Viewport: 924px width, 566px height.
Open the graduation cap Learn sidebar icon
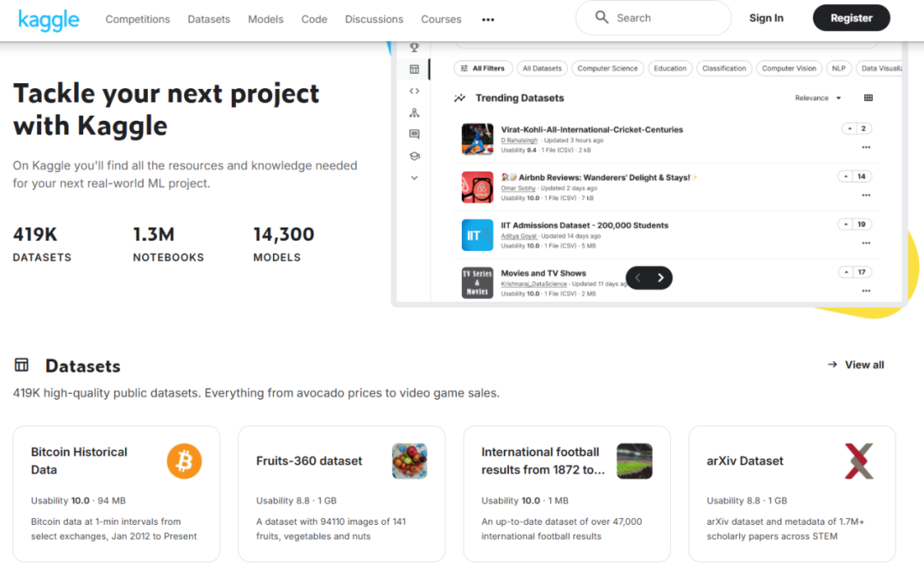[414, 156]
